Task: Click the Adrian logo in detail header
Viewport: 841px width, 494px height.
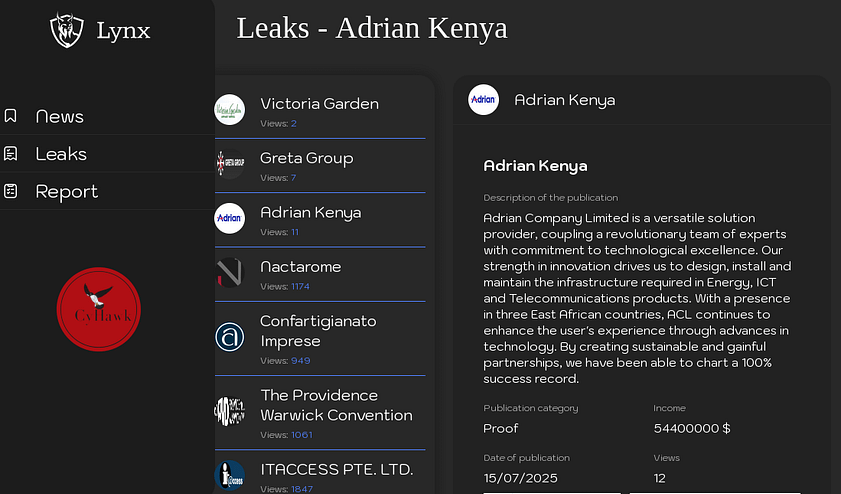Action: point(483,99)
